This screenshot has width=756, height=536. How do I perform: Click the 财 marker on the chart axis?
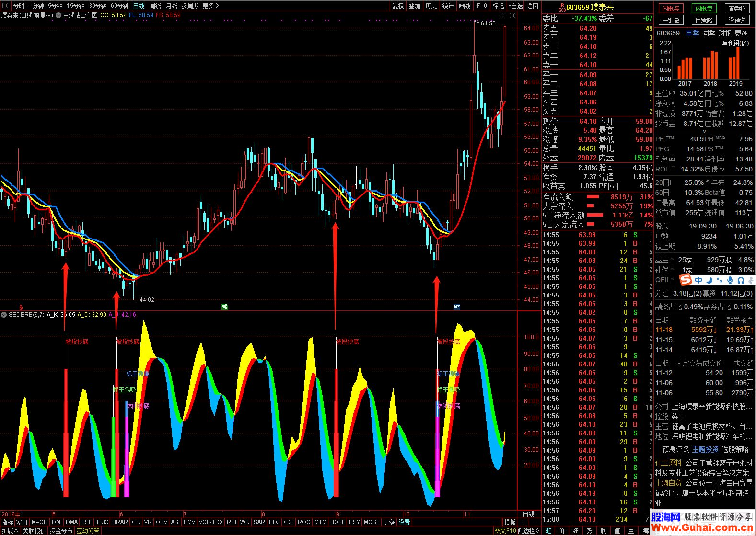tap(457, 307)
